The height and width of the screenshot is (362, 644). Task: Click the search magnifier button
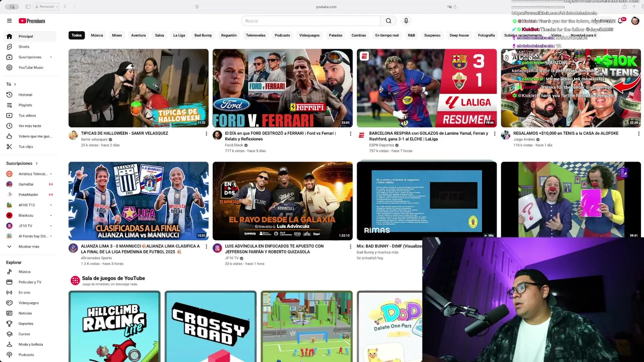[x=388, y=21]
